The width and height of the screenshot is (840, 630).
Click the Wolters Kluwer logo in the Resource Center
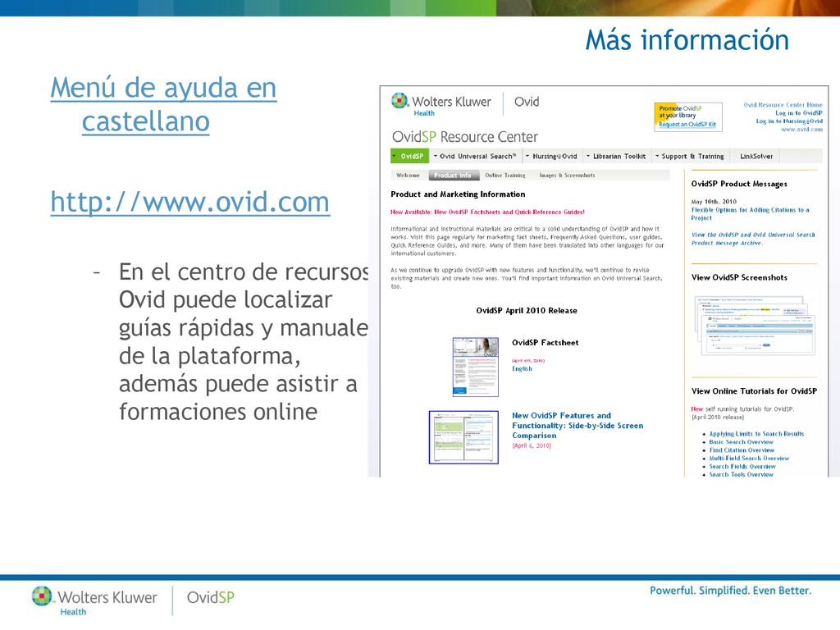click(x=441, y=104)
